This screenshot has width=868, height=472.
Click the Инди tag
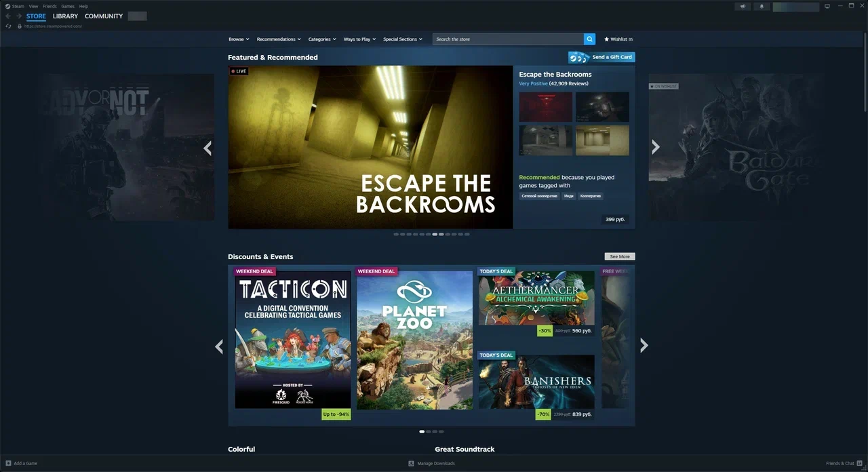pyautogui.click(x=569, y=196)
